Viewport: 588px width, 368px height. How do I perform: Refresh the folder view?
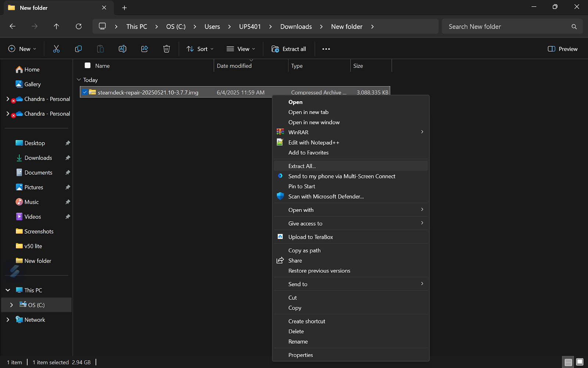(x=79, y=26)
